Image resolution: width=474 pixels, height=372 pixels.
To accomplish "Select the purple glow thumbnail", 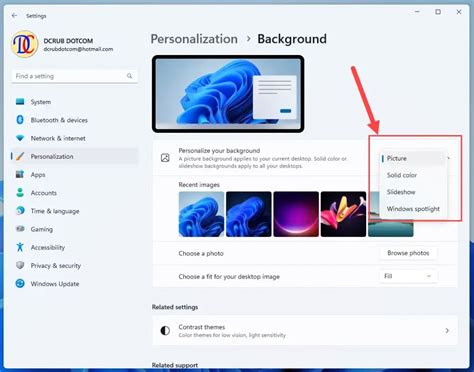I will (296, 214).
